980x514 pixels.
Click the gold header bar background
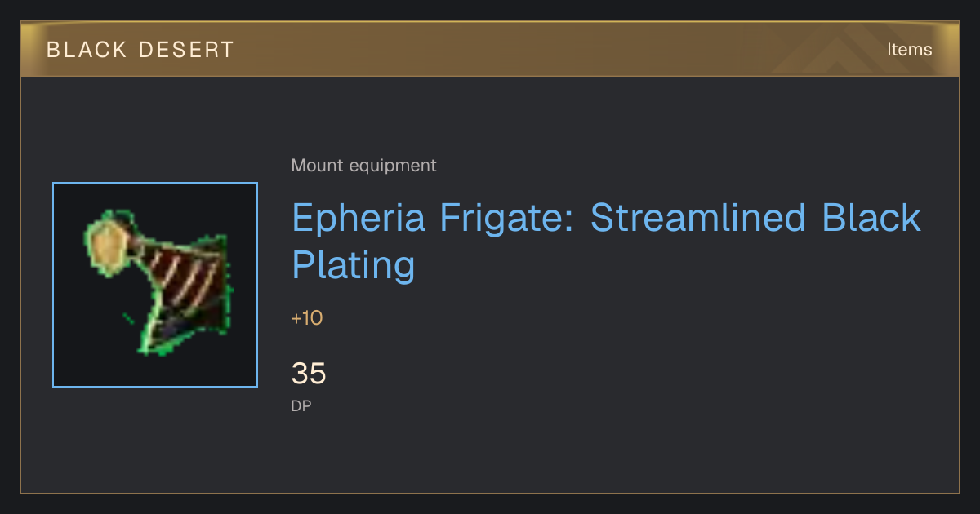tap(531, 50)
